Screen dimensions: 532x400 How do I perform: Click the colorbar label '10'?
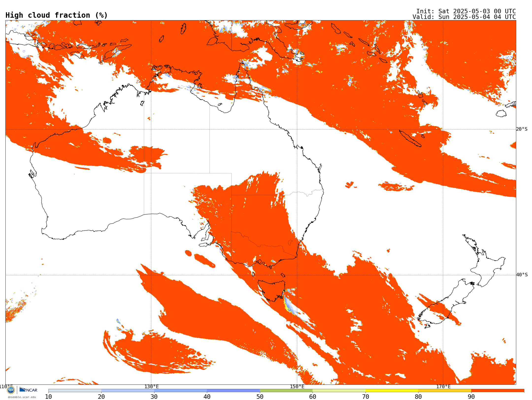tap(49, 397)
